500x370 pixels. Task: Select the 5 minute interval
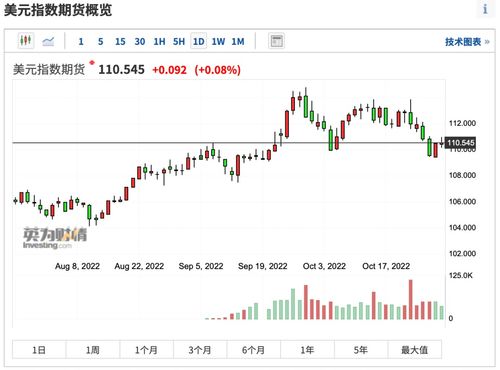[100, 42]
